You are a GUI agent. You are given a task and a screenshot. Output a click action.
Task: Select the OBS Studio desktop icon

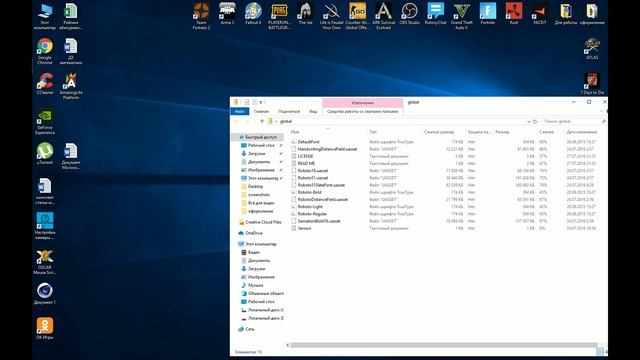[409, 13]
